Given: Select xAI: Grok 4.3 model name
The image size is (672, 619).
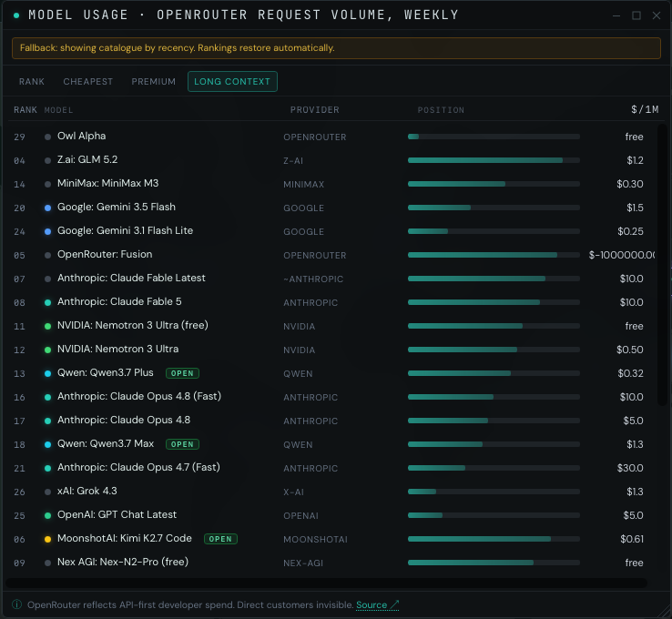Looking at the screenshot, I should 87,491.
